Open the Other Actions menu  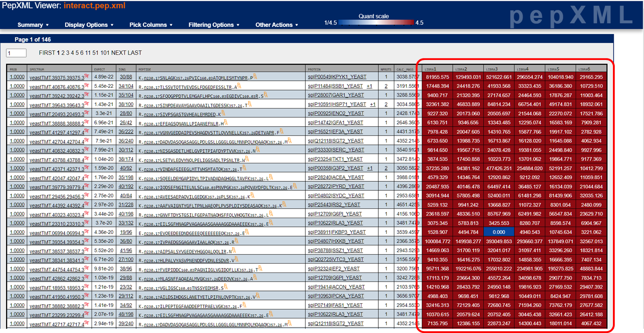[276, 25]
